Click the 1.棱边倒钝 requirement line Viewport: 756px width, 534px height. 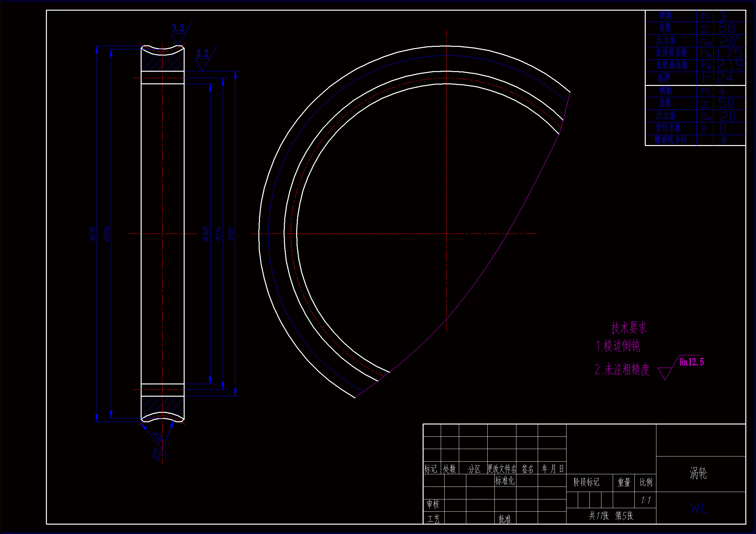pos(618,346)
